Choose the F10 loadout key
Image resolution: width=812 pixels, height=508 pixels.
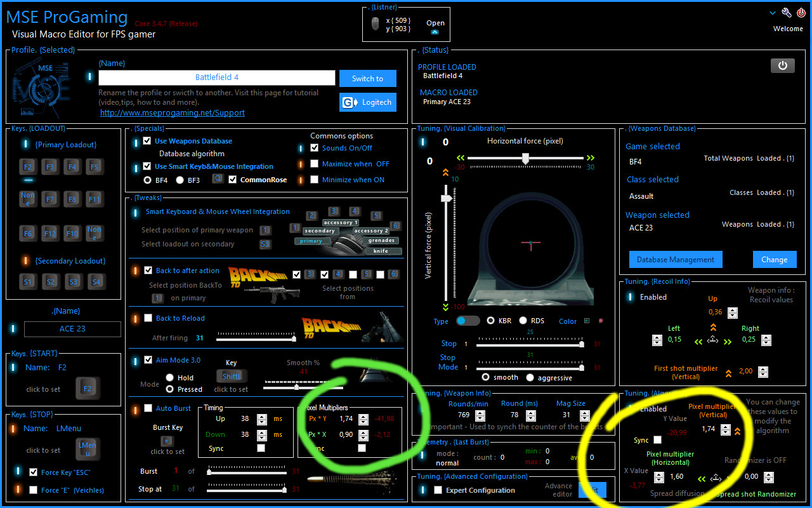pos(72,234)
